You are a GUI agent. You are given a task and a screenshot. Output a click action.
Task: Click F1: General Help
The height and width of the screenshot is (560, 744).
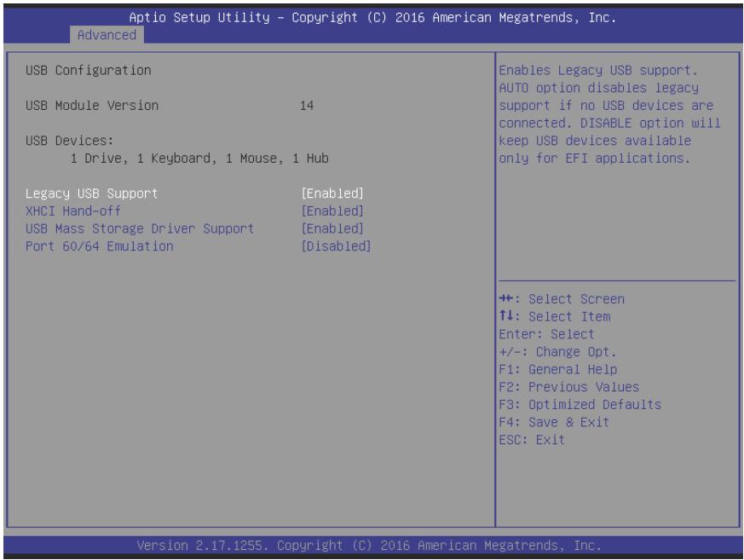click(558, 369)
